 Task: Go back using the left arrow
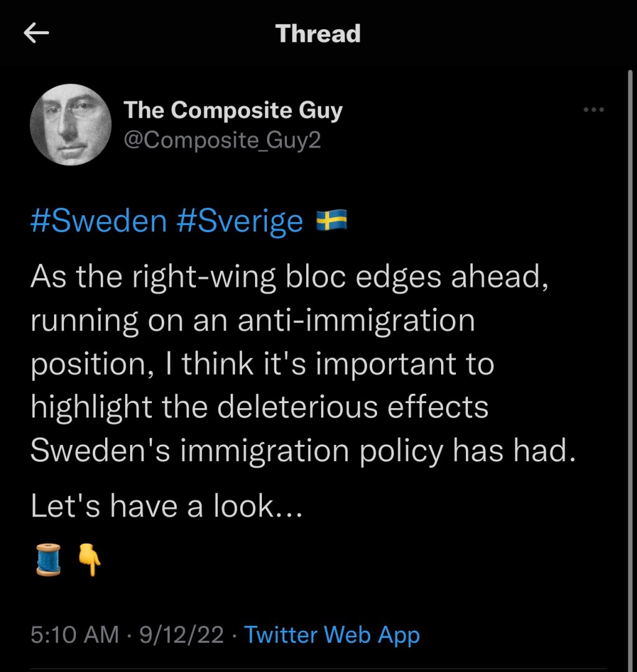tap(36, 34)
